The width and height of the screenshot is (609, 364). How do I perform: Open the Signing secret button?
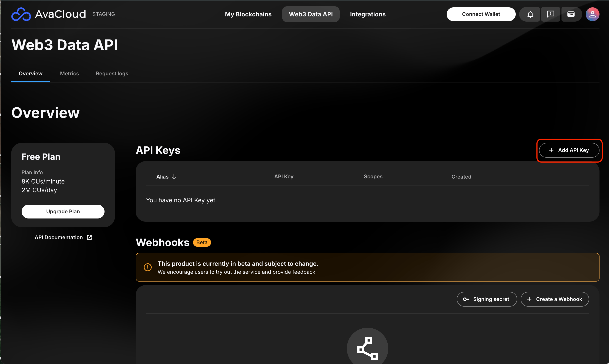[487, 299]
